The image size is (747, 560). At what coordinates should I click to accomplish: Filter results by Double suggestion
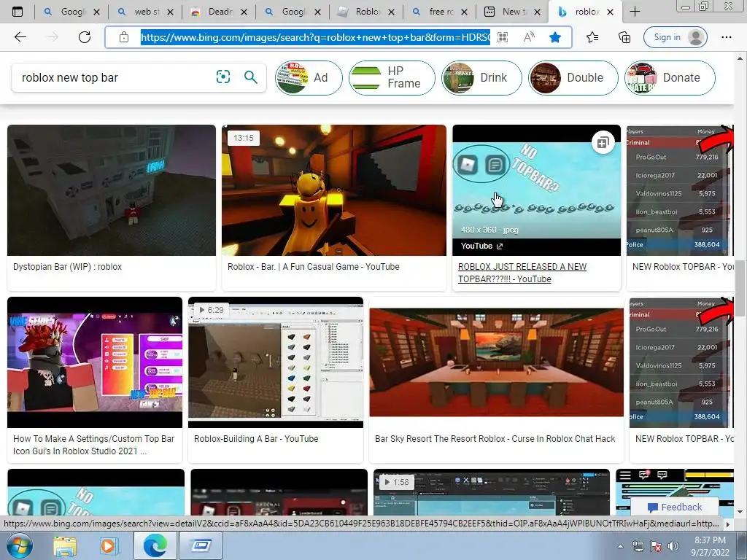tap(573, 77)
